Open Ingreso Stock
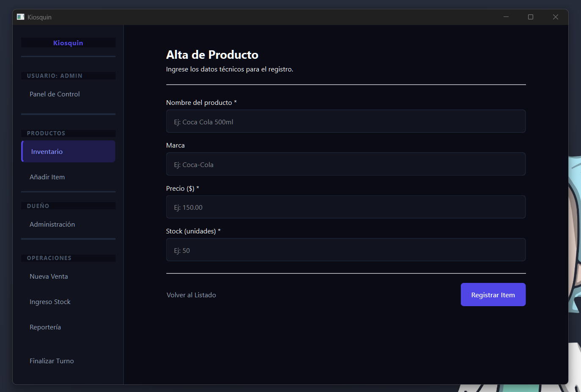The width and height of the screenshot is (581, 392). tap(50, 302)
